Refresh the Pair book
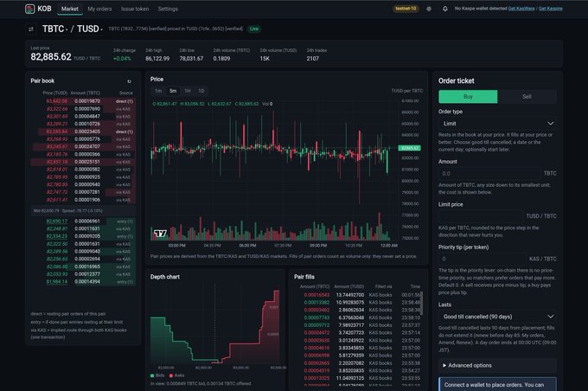This screenshot has width=588, height=391. click(x=129, y=81)
